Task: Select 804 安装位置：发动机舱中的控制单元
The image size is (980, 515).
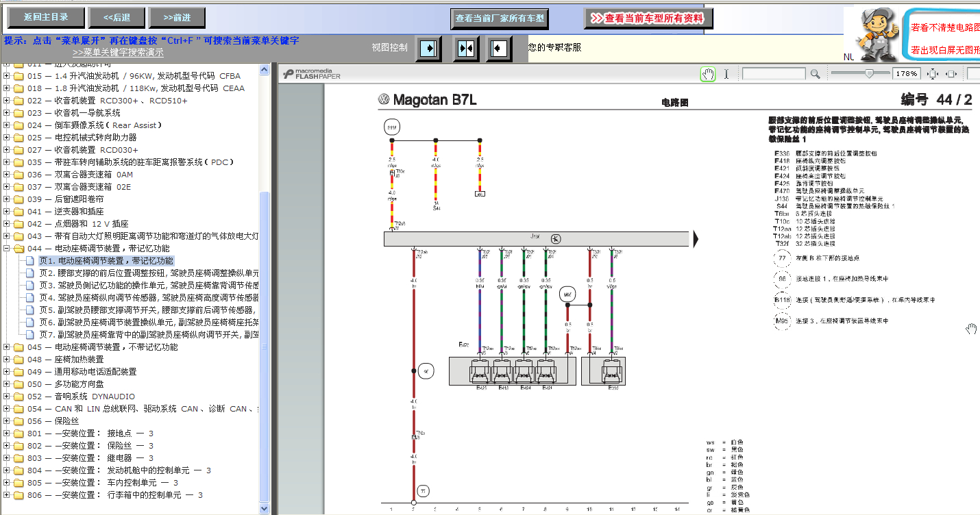Action: (119, 470)
